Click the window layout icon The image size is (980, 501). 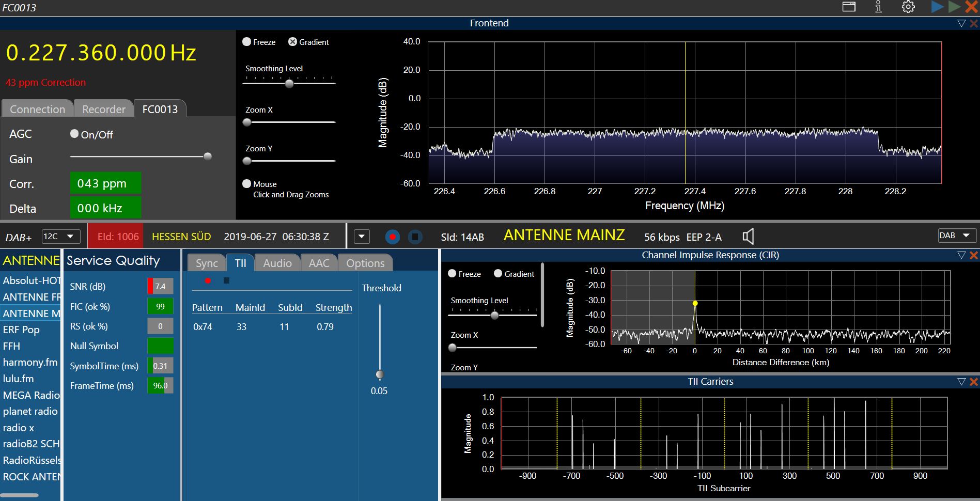click(849, 7)
